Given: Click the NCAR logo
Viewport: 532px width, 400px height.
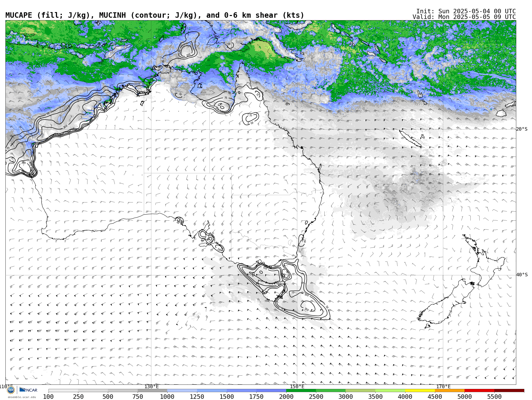Looking at the screenshot, I should pos(28,390).
